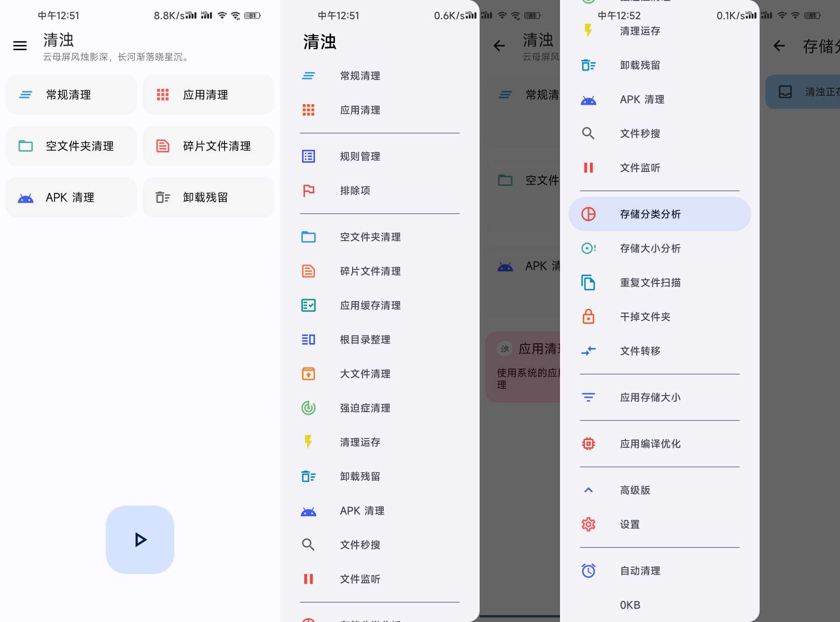Click 应用缓存清理 label in drawer

(x=370, y=305)
